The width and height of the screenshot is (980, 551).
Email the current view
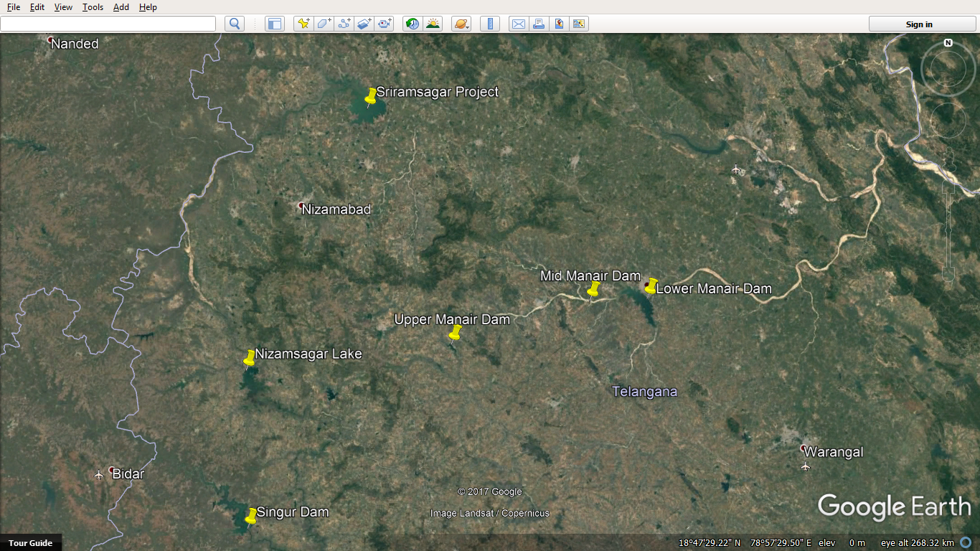[x=519, y=23]
